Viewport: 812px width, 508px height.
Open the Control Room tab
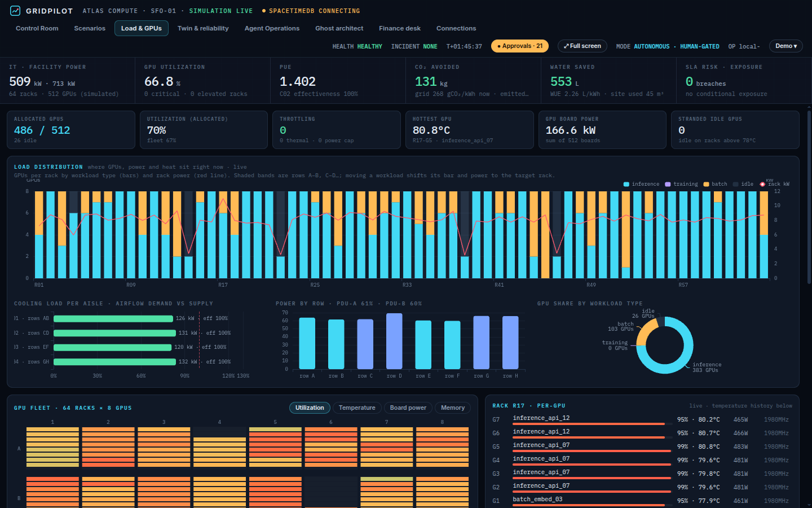pos(37,28)
